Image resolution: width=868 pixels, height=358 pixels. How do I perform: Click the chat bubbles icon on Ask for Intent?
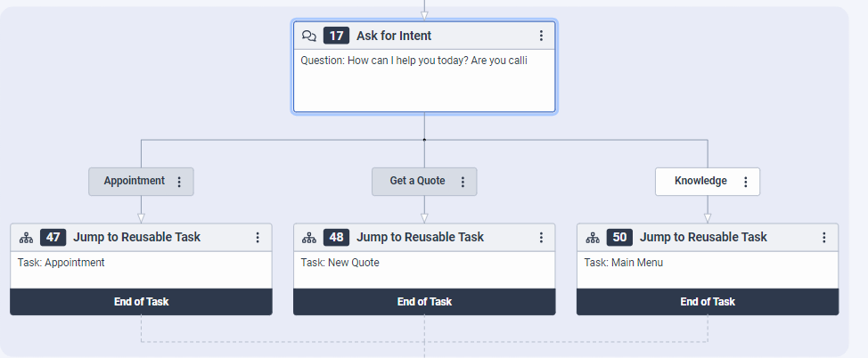(309, 36)
